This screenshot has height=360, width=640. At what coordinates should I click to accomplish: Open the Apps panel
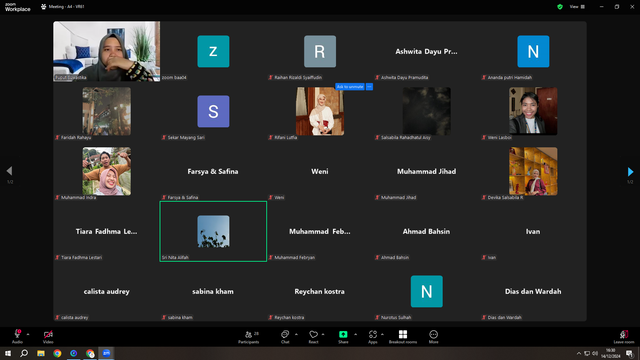[x=373, y=336]
